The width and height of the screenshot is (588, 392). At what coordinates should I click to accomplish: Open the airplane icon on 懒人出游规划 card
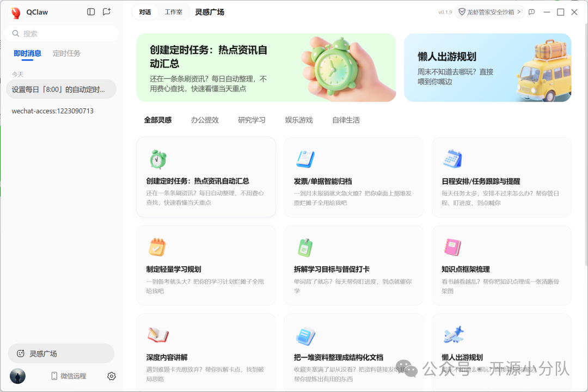pos(452,334)
